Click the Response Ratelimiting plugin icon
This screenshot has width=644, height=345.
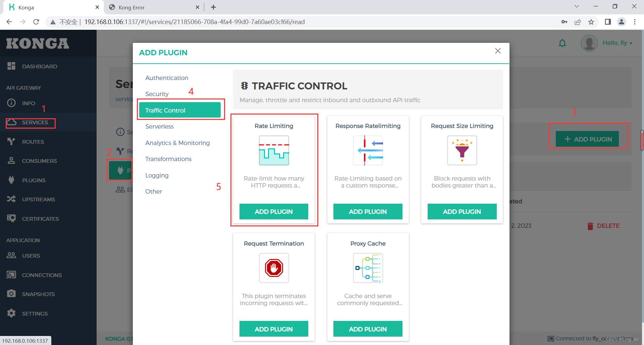point(368,150)
